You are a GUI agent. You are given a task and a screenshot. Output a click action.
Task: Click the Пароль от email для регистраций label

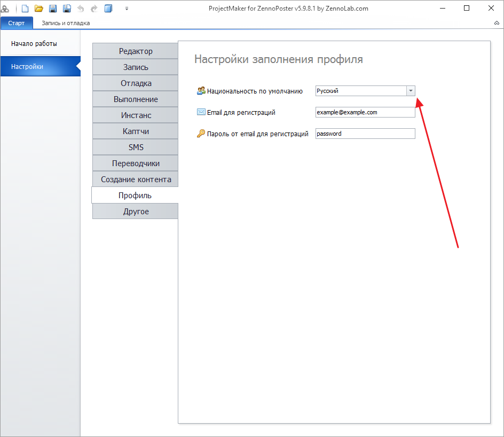pyautogui.click(x=258, y=134)
